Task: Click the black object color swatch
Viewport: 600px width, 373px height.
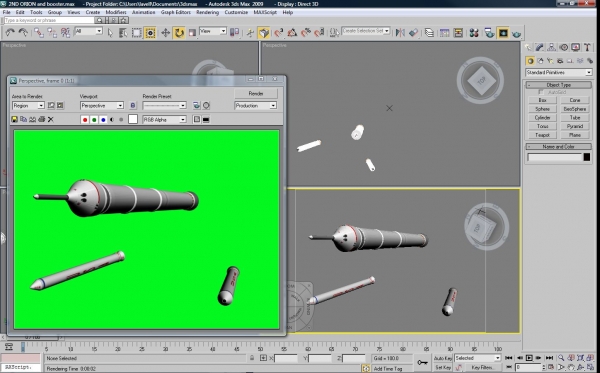Action: [587, 157]
